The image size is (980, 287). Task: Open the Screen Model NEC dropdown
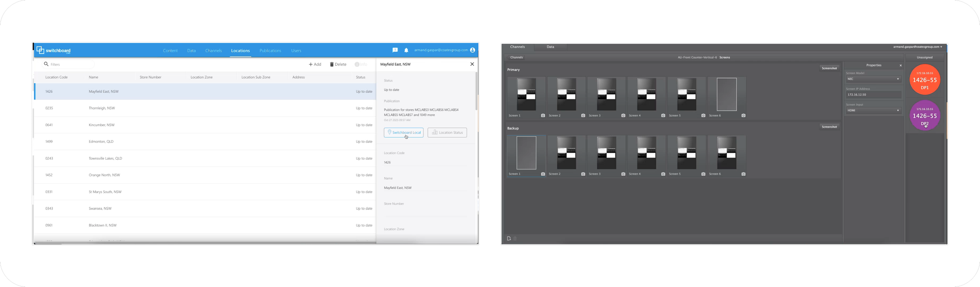tap(873, 79)
